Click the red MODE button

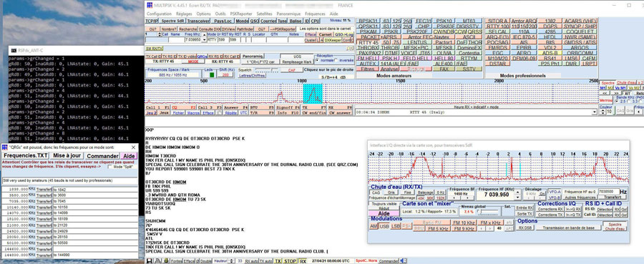(x=193, y=62)
